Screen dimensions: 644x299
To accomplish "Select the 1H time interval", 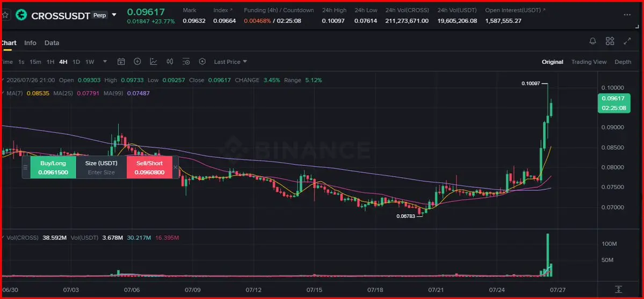I will (x=50, y=62).
